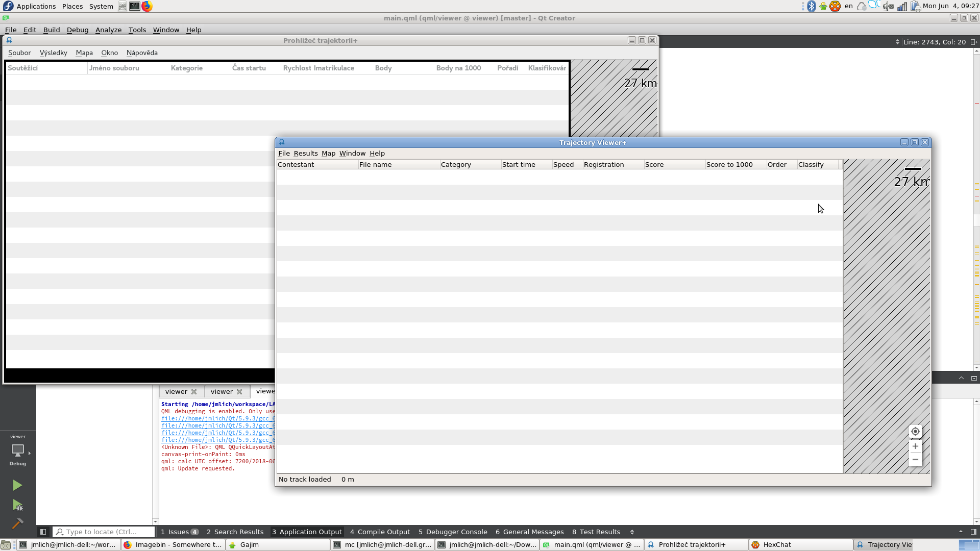The width and height of the screenshot is (980, 551).
Task: Open Qt Creator Analyze menu
Action: (108, 30)
